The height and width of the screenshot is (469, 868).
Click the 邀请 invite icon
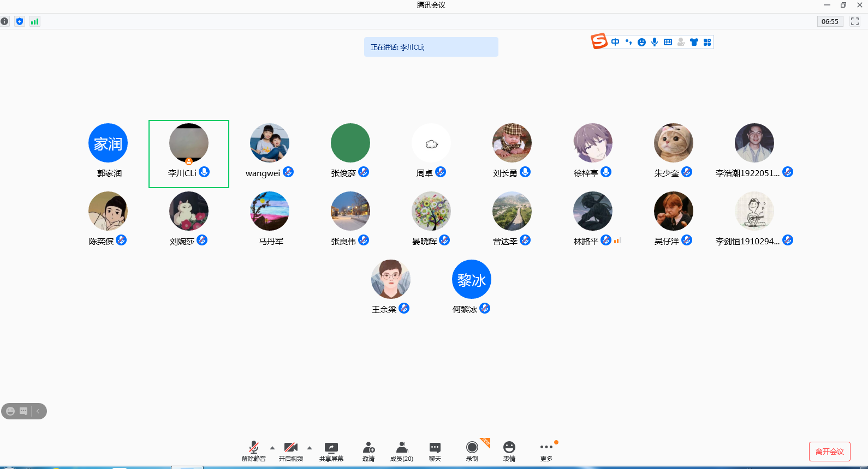(368, 451)
